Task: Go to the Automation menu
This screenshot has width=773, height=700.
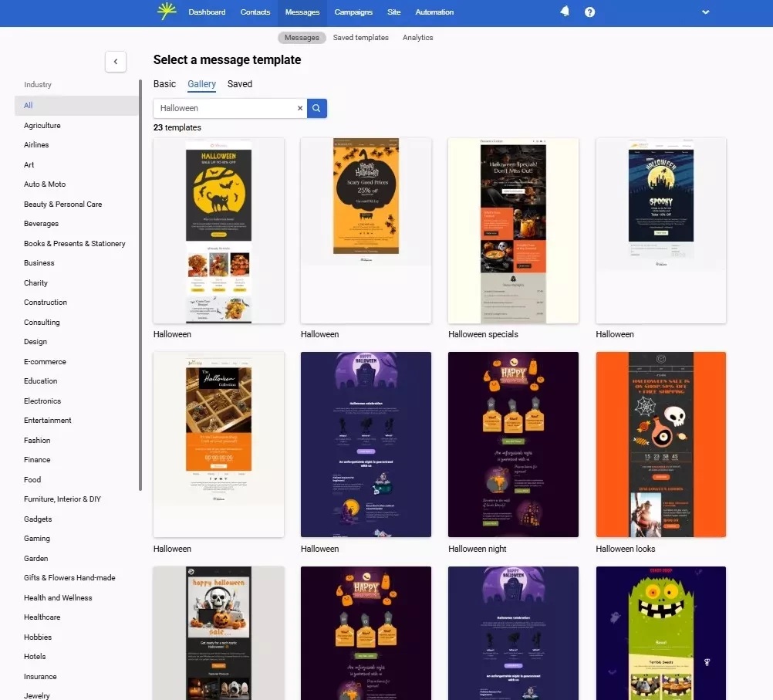Action: tap(434, 12)
